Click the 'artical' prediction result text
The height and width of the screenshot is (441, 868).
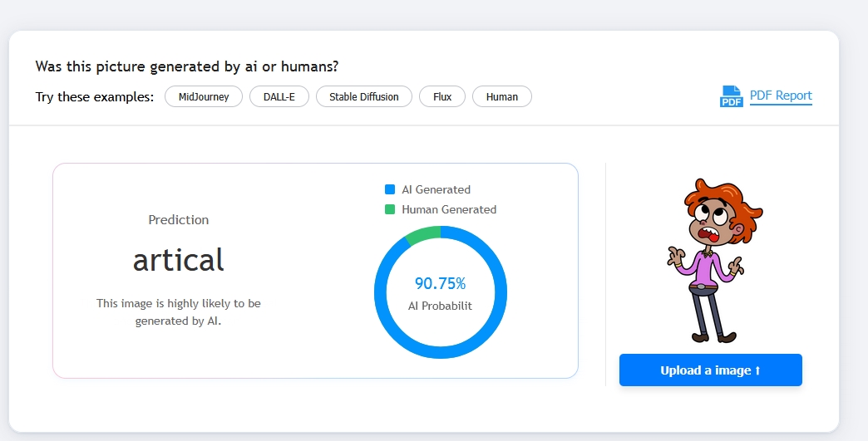point(178,260)
